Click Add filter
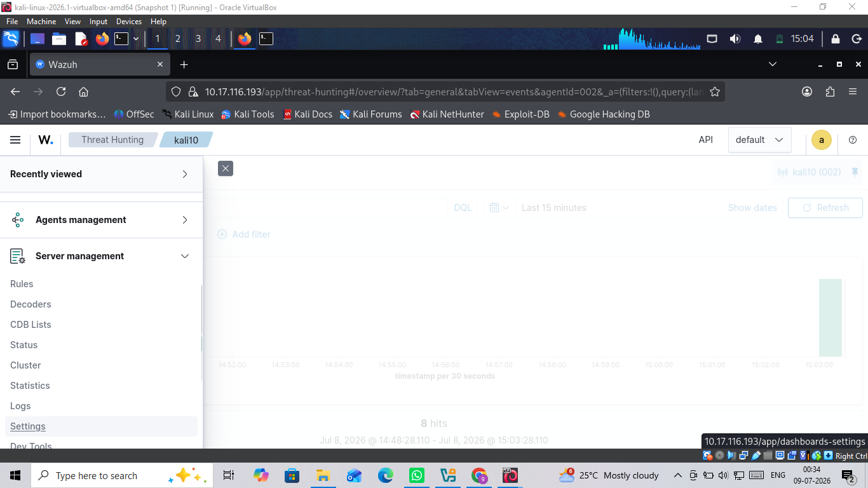The height and width of the screenshot is (488, 868). pos(244,234)
